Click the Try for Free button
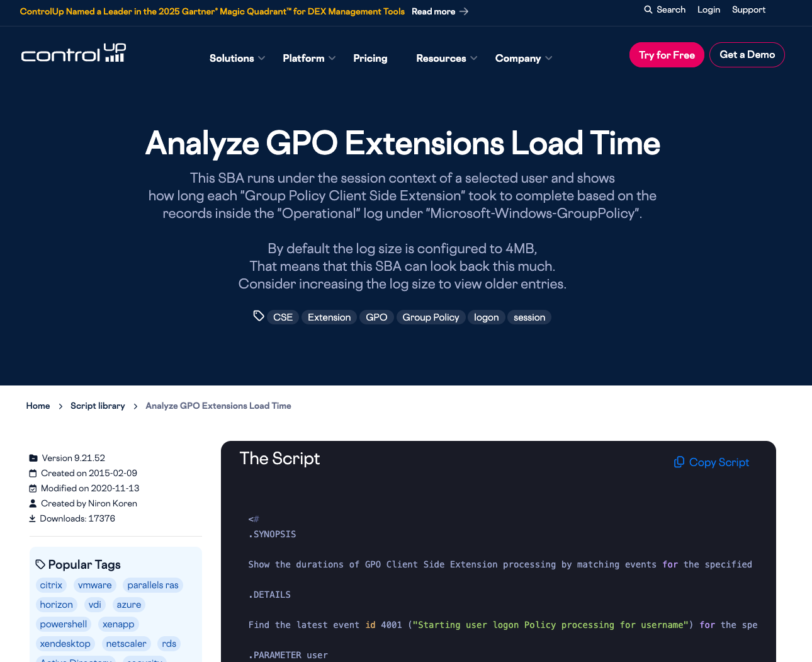 coord(667,55)
